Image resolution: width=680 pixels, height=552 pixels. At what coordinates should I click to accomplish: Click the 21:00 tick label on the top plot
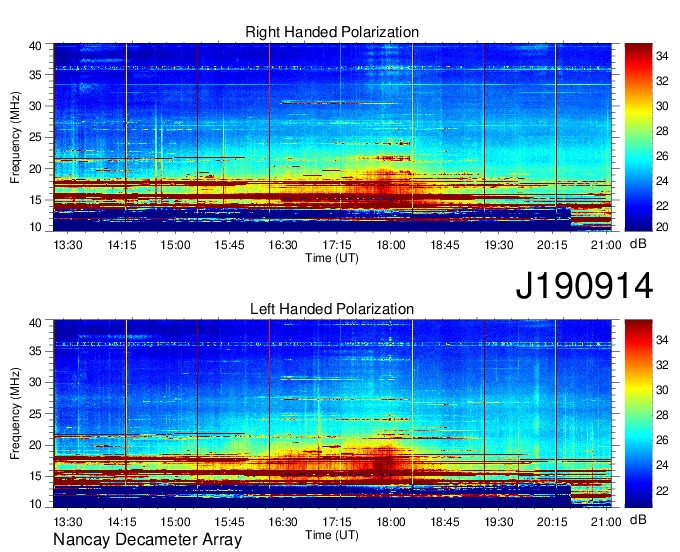click(x=606, y=245)
